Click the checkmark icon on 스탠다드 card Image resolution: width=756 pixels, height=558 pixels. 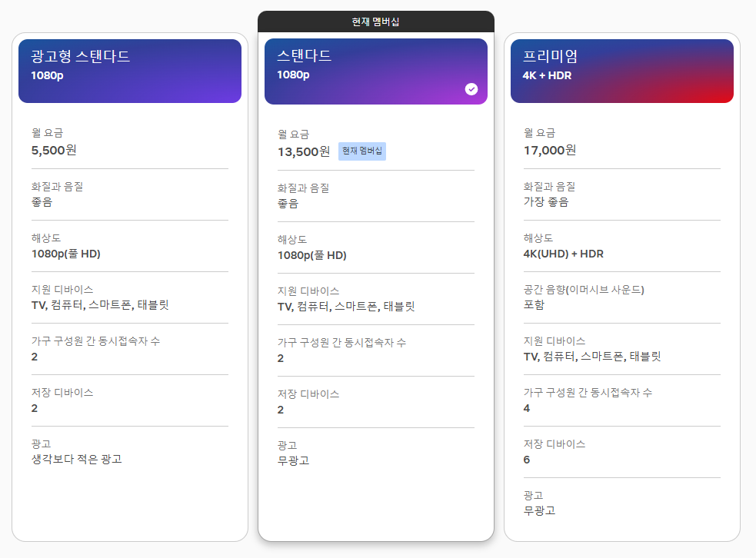pyautogui.click(x=471, y=89)
